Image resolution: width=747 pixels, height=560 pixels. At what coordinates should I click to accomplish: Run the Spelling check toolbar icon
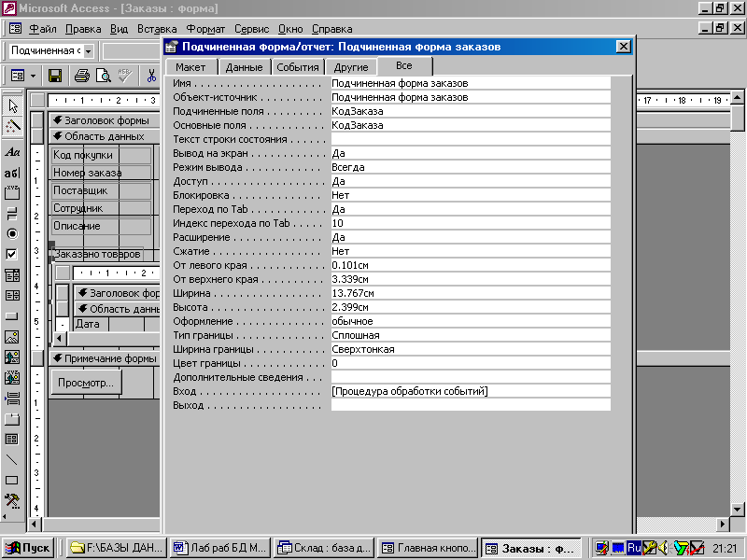125,76
